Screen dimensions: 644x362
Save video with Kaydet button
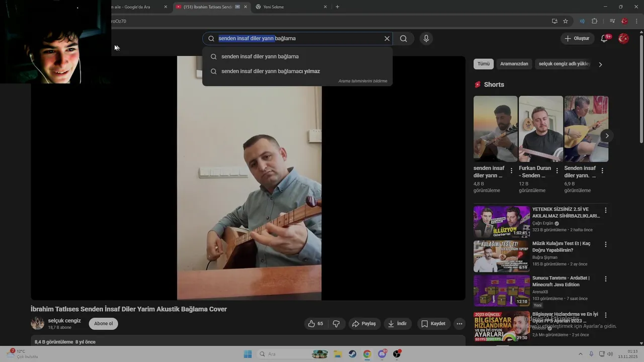point(433,324)
